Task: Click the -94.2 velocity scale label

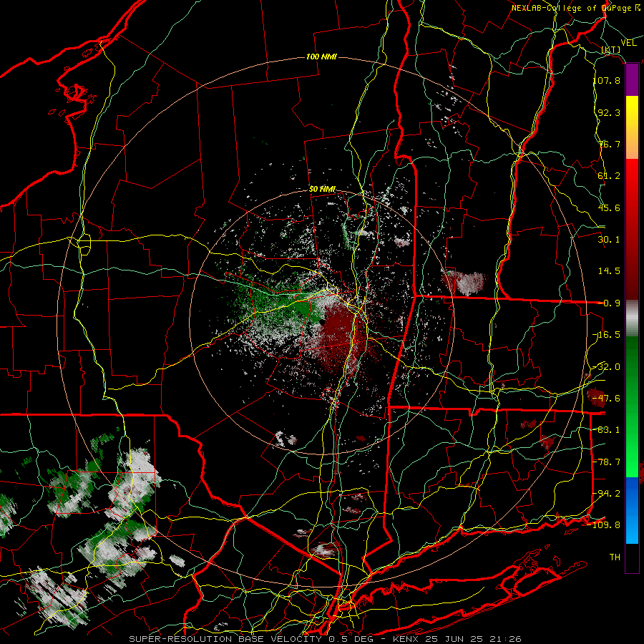Action: click(607, 493)
